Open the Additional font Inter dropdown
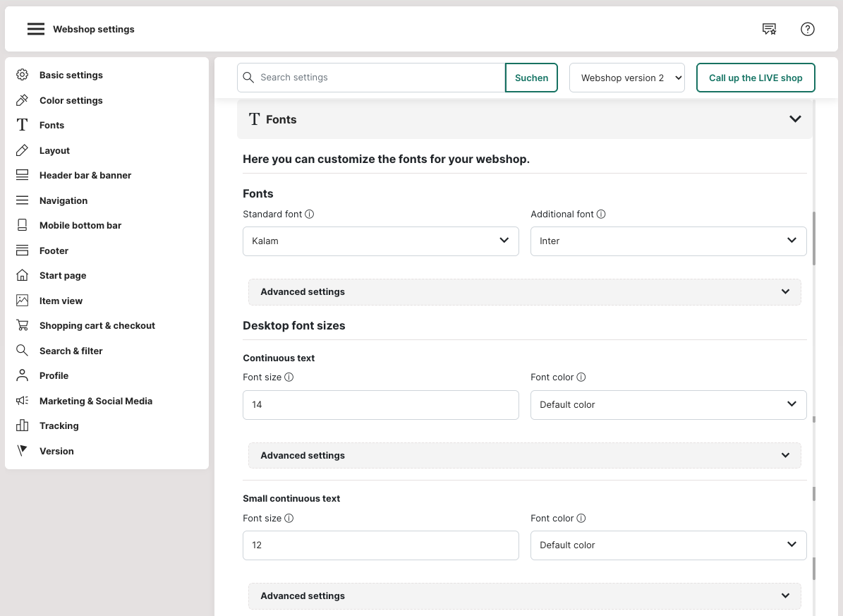The image size is (843, 616). [x=668, y=241]
